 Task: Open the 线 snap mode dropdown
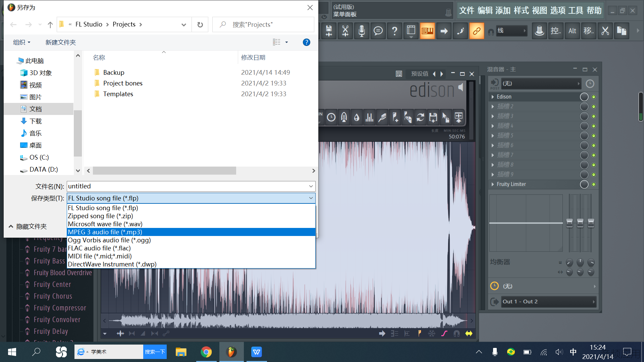click(511, 31)
